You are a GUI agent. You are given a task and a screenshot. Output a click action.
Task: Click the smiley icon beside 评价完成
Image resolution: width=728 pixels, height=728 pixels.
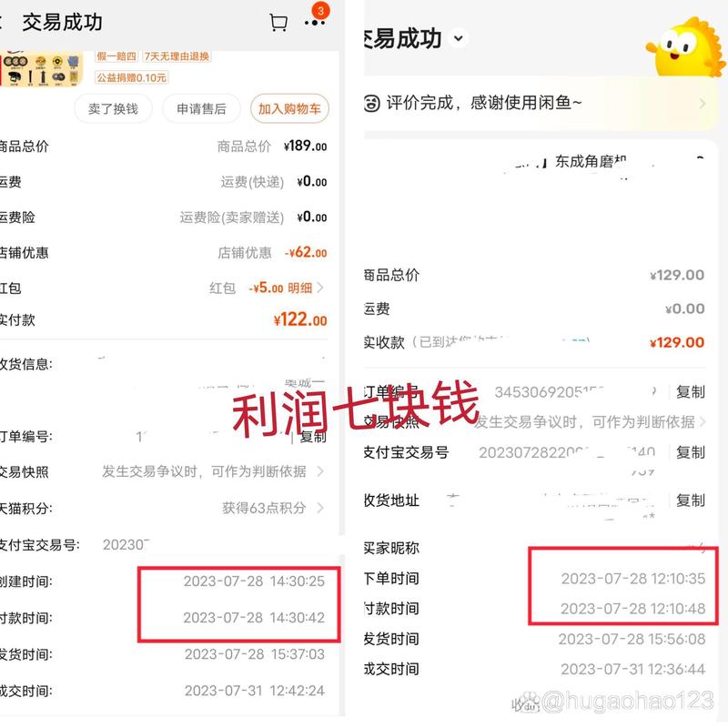tap(371, 103)
